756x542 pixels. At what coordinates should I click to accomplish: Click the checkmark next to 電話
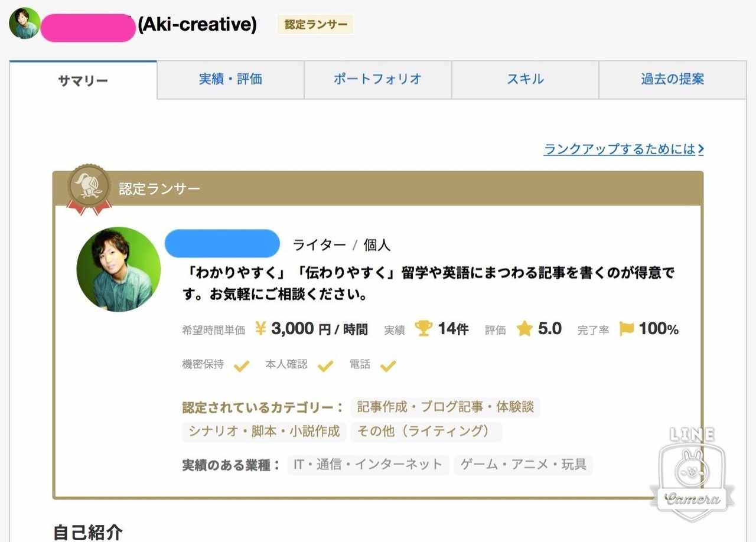click(387, 366)
